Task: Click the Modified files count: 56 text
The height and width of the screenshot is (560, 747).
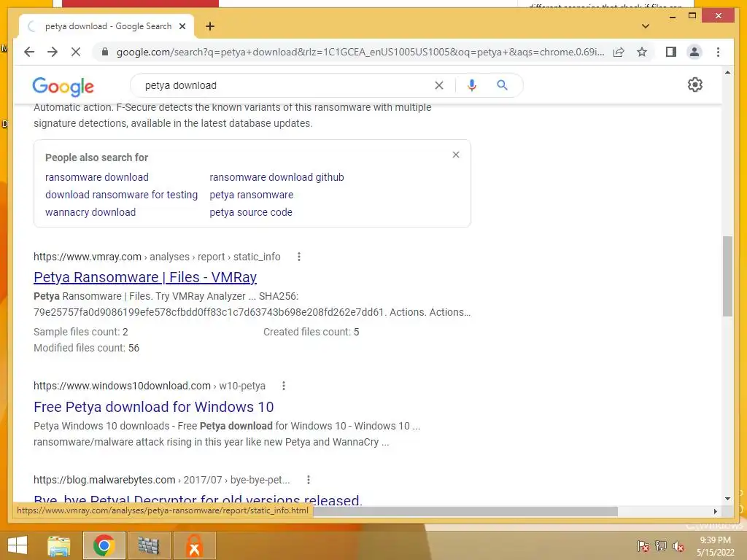Action: [86, 348]
